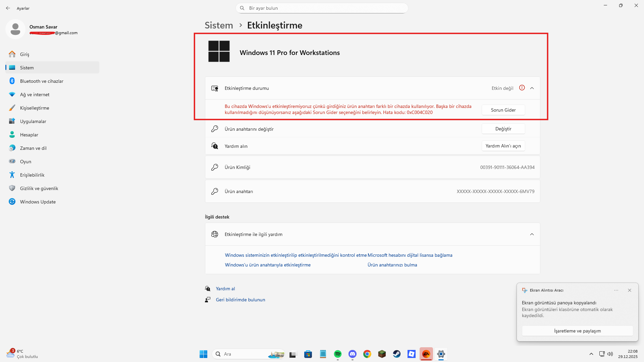Click the product ID 00391-90111-36064-AA394
The width and height of the screenshot is (644, 362).
507,167
